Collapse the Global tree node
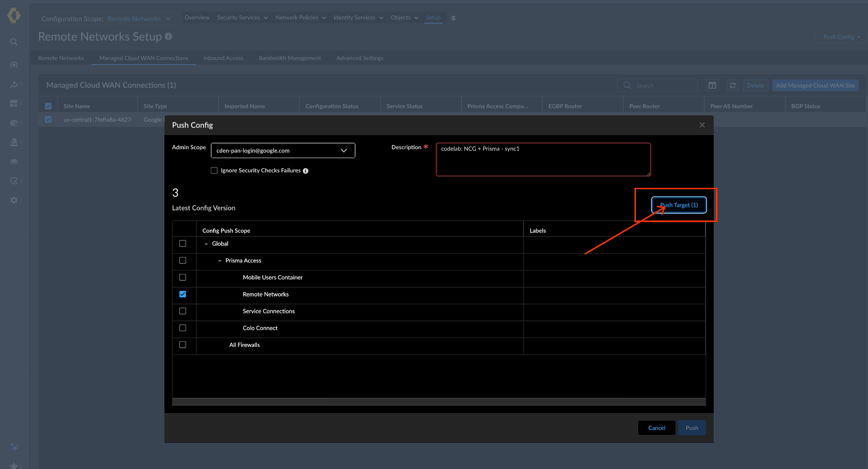 pyautogui.click(x=206, y=244)
